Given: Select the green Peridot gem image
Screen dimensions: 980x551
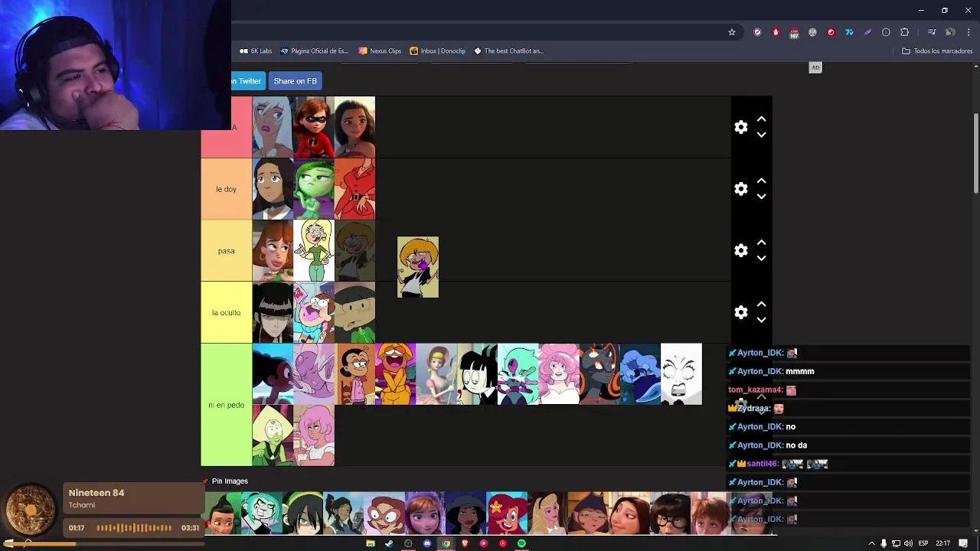Looking at the screenshot, I should click(273, 435).
